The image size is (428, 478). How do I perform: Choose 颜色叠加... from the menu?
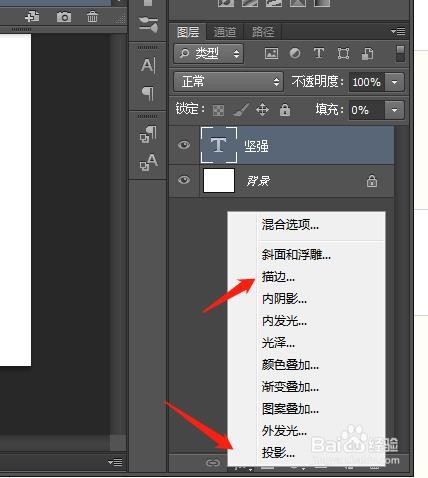290,365
